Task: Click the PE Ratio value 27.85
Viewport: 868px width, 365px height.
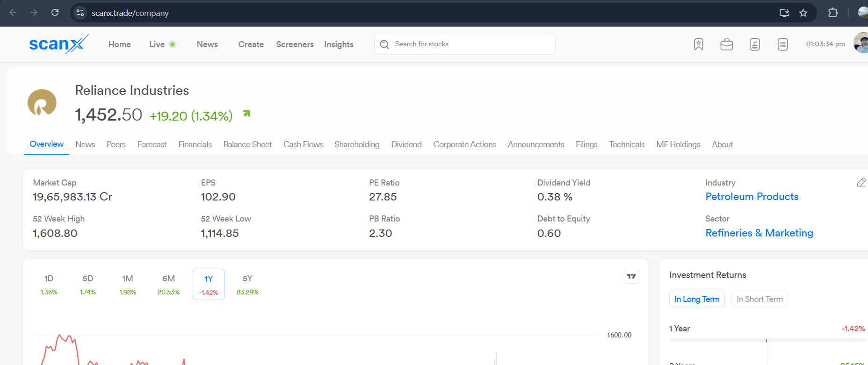Action: (x=383, y=197)
